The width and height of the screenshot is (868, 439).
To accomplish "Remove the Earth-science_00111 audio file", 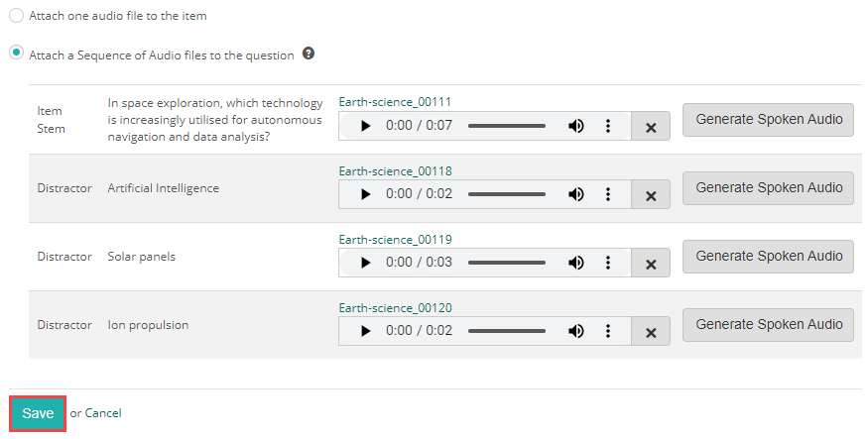I will tap(651, 128).
